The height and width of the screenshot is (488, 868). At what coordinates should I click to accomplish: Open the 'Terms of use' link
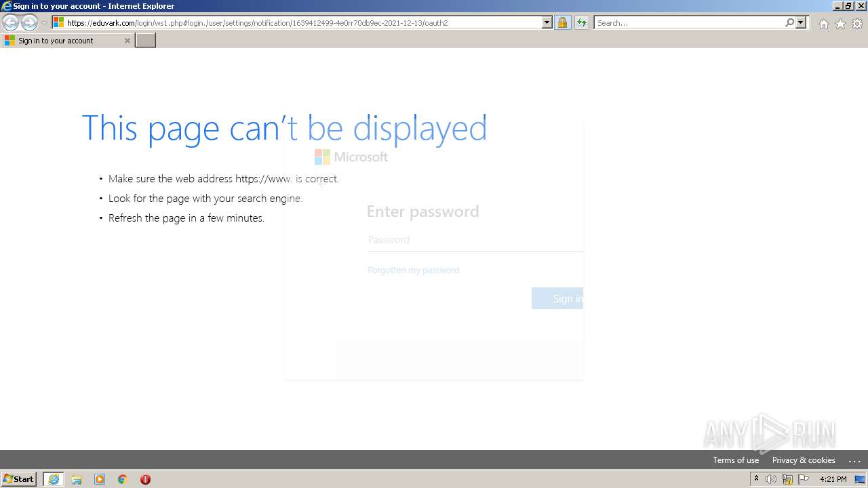736,460
